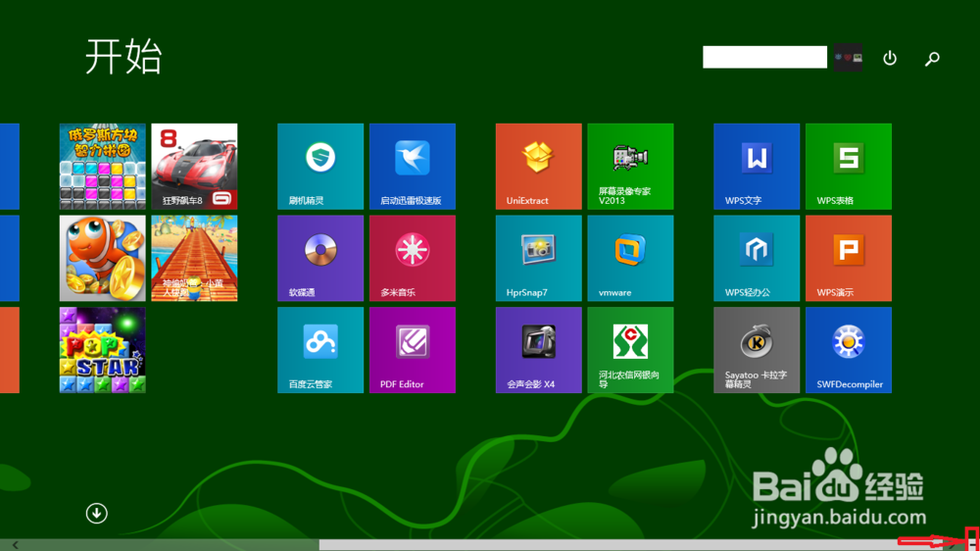The width and height of the screenshot is (980, 551).
Task: Launch the PopStar game tile
Action: (x=103, y=350)
